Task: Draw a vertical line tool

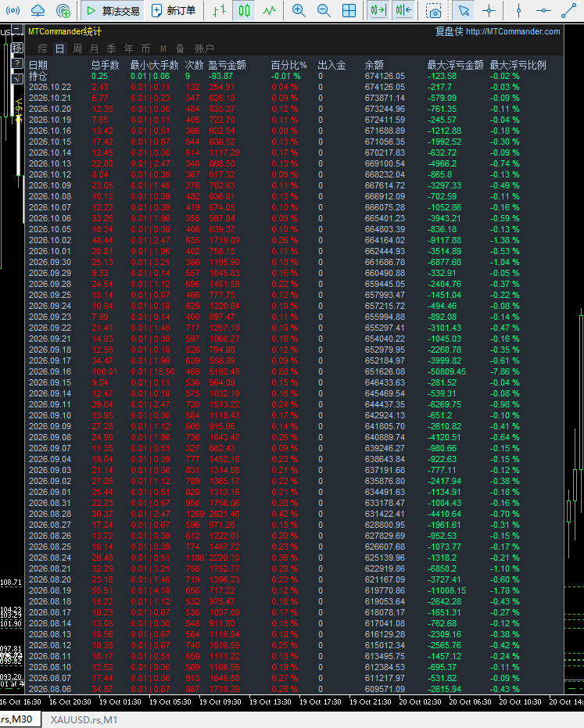Action: pos(518,10)
